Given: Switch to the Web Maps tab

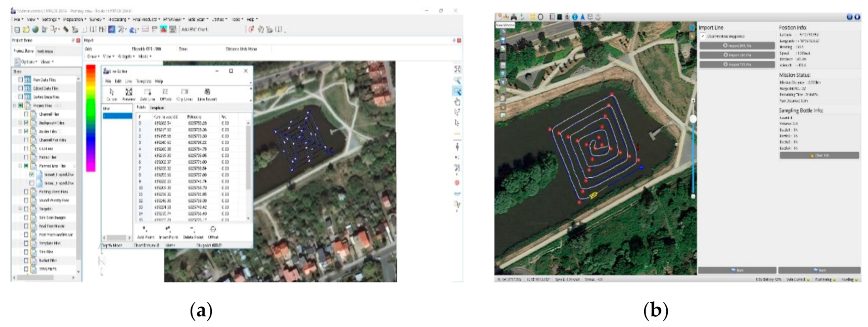Looking at the screenshot, I should (45, 51).
